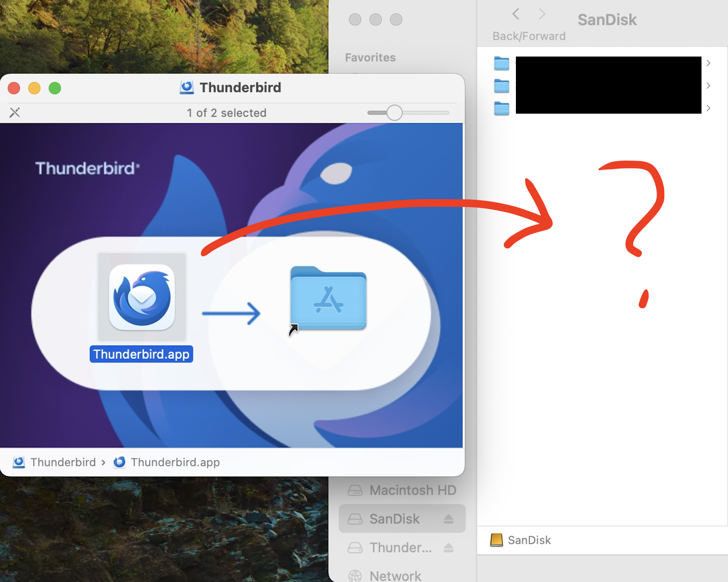This screenshot has height=582, width=728.
Task: Open Macintosh HD in the Finder sidebar
Action: pos(402,490)
